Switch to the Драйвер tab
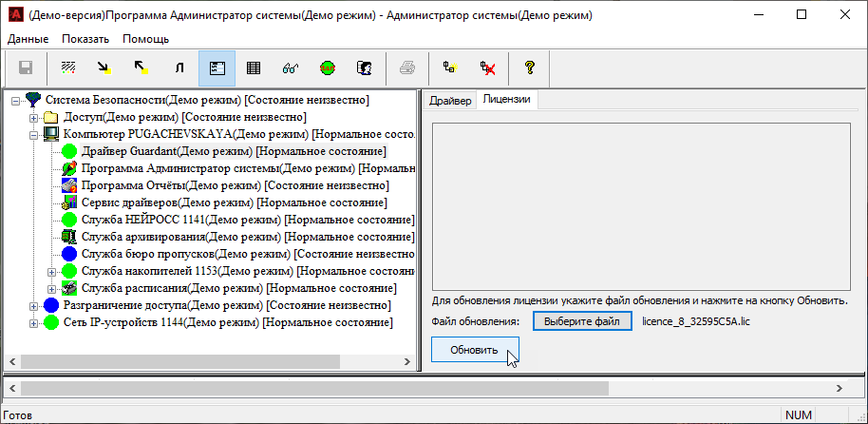The image size is (868, 424). point(449,101)
